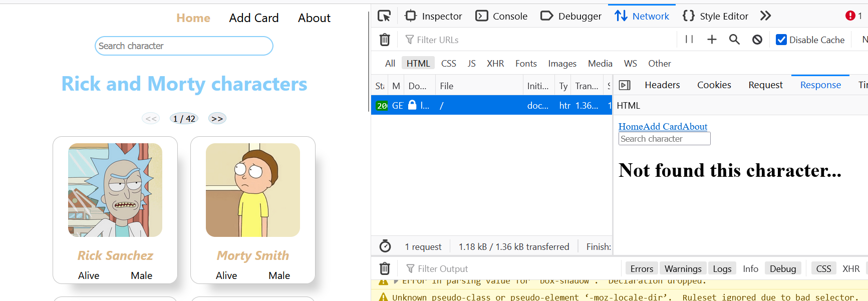The height and width of the screenshot is (301, 868).
Task: Collapse the request details pane icon
Action: click(625, 85)
